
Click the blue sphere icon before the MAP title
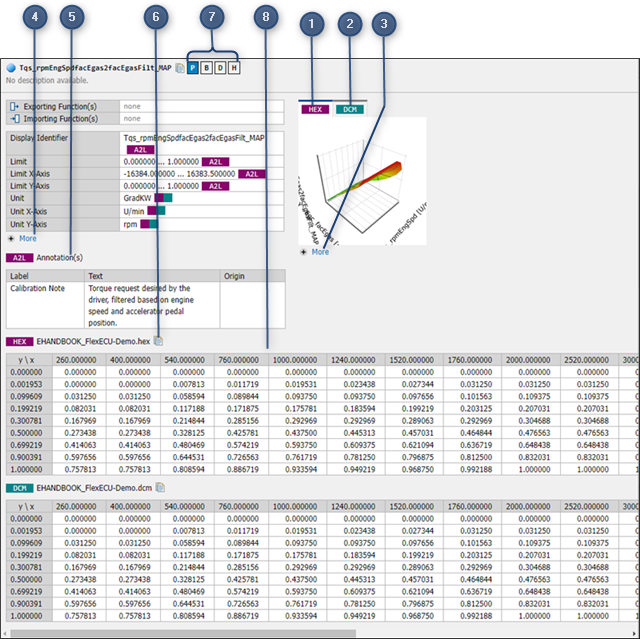coord(10,68)
